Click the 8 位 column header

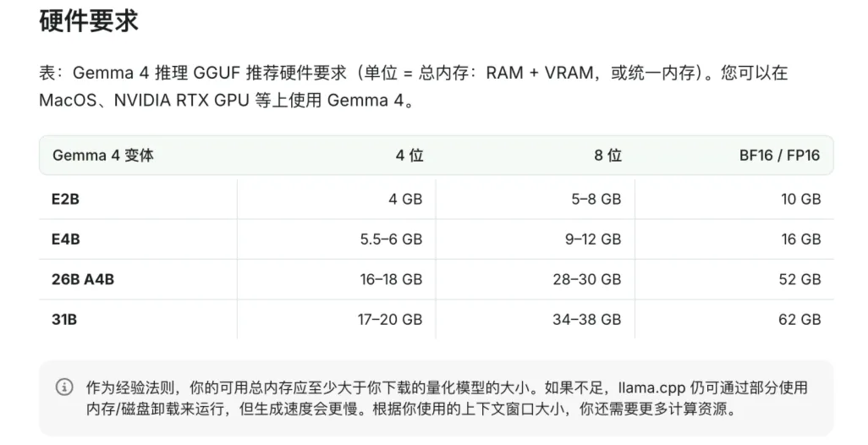pyautogui.click(x=607, y=156)
